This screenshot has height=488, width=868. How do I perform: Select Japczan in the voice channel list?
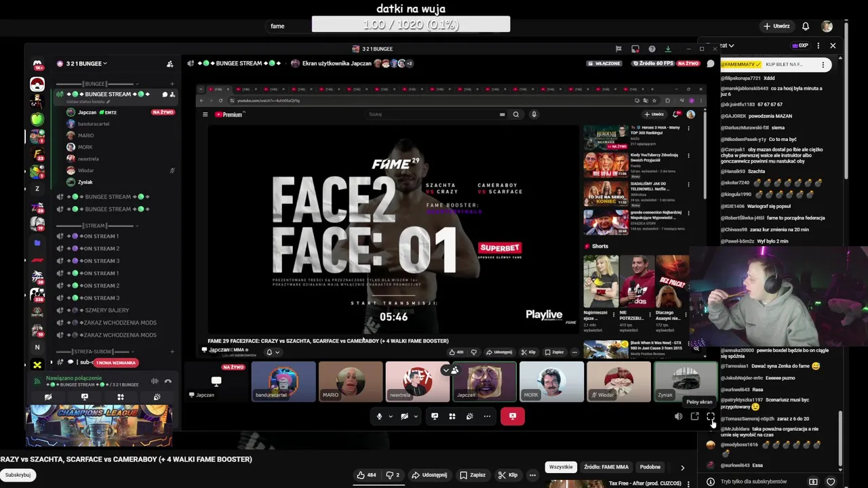[87, 113]
